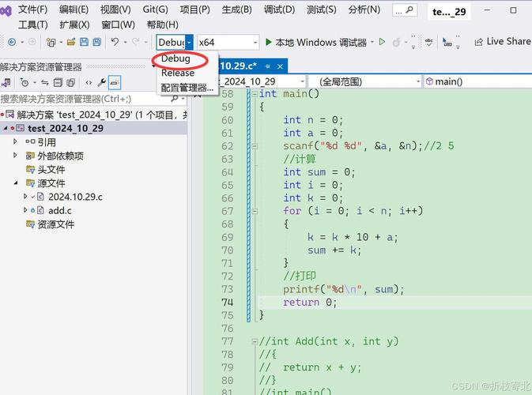Expand the 引用 tree node
The image size is (532, 395).
click(15, 142)
